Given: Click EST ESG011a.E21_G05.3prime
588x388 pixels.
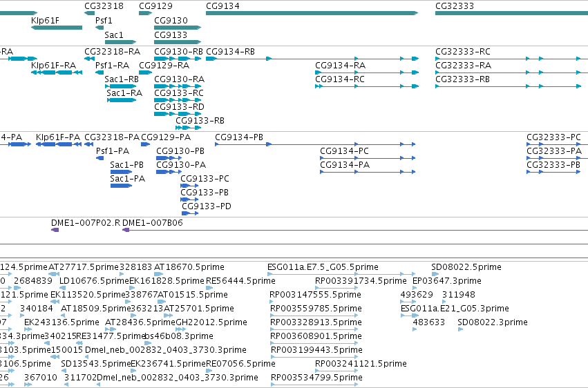Looking at the screenshot, I should click(x=410, y=316).
